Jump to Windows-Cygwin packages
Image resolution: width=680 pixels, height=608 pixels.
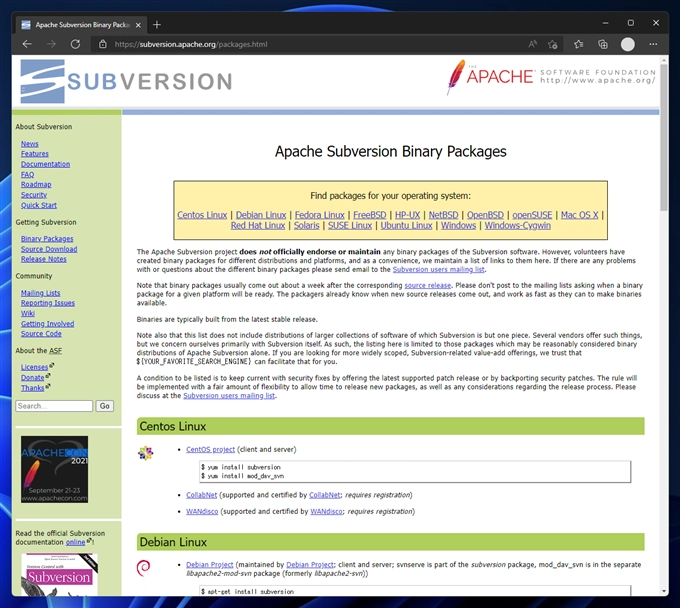point(518,226)
